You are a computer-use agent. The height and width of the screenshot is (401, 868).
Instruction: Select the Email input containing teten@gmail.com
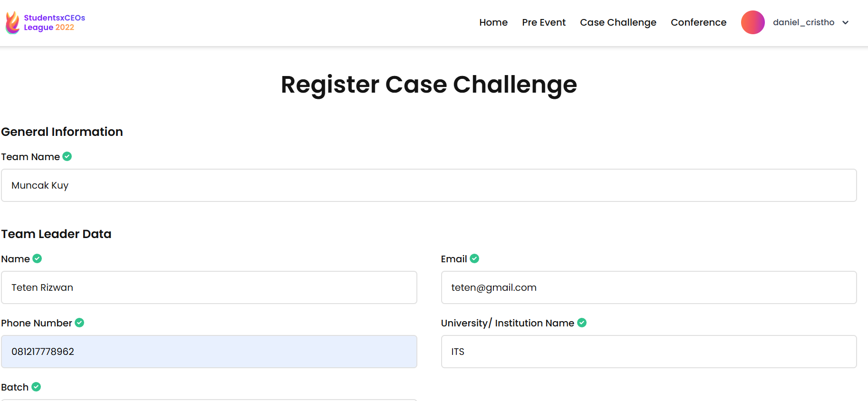pyautogui.click(x=649, y=287)
